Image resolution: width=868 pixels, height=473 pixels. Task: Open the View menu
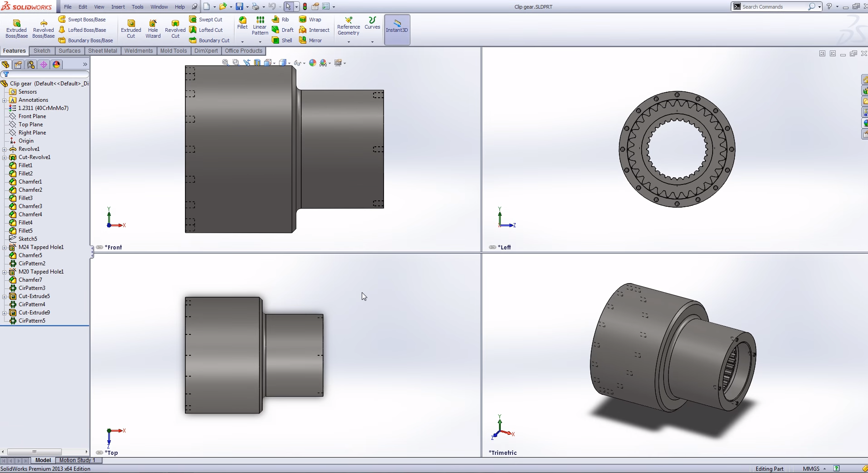pyautogui.click(x=99, y=7)
